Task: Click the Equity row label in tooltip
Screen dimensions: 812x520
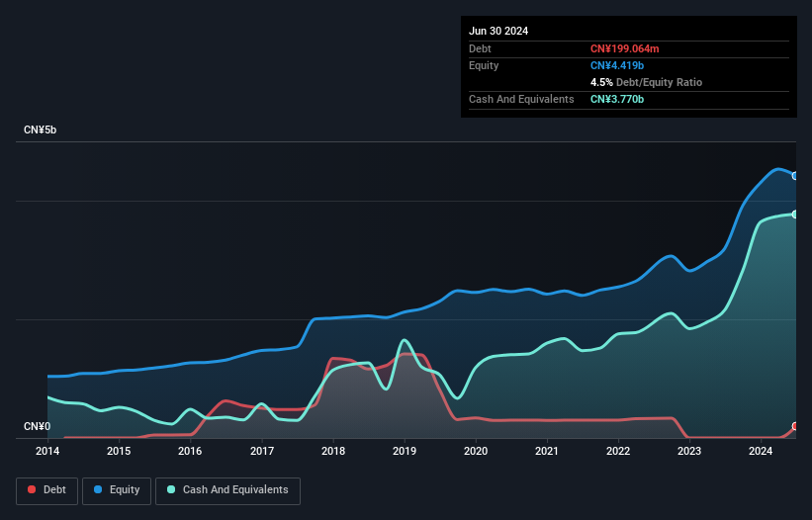Action: click(x=484, y=65)
